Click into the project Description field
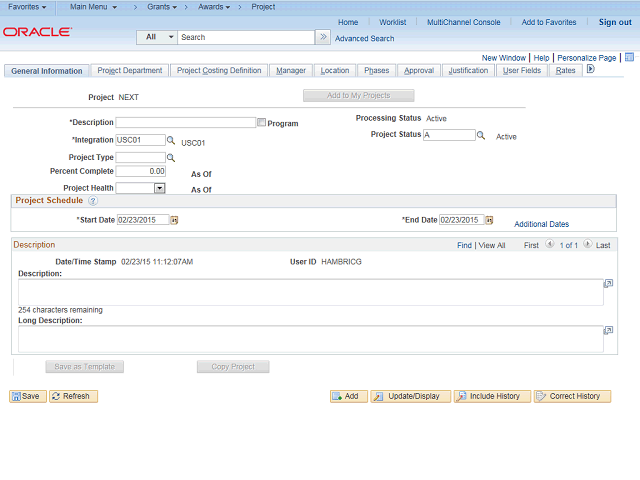The height and width of the screenshot is (480, 640). [186, 122]
